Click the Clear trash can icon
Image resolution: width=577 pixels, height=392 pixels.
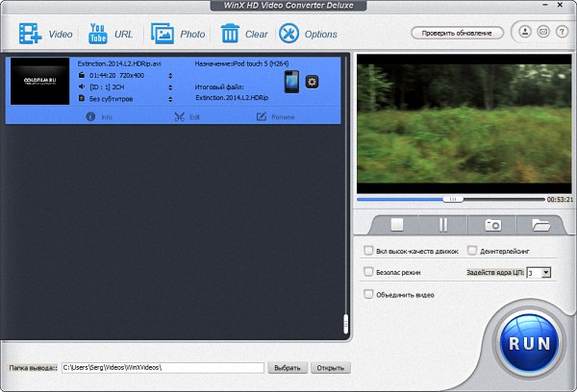click(x=230, y=34)
